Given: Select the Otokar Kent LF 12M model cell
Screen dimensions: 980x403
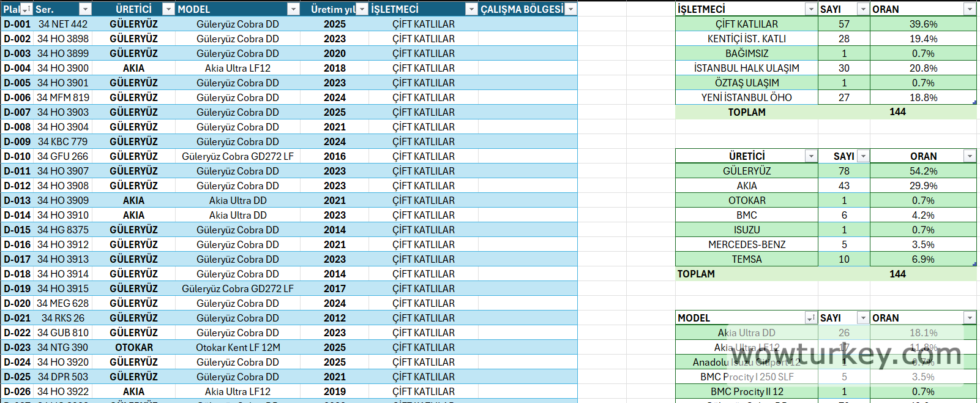Looking at the screenshot, I should pos(238,347).
